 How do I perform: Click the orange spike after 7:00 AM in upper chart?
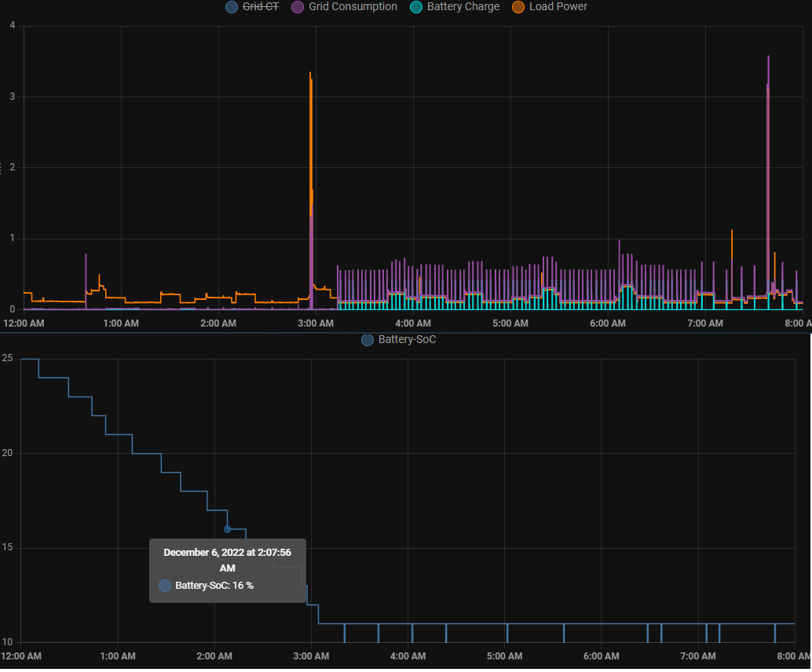pos(732,243)
